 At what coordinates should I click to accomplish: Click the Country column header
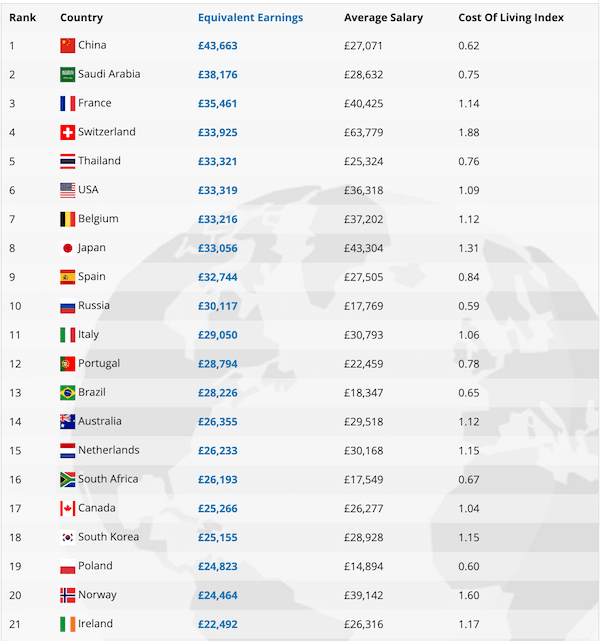point(81,18)
